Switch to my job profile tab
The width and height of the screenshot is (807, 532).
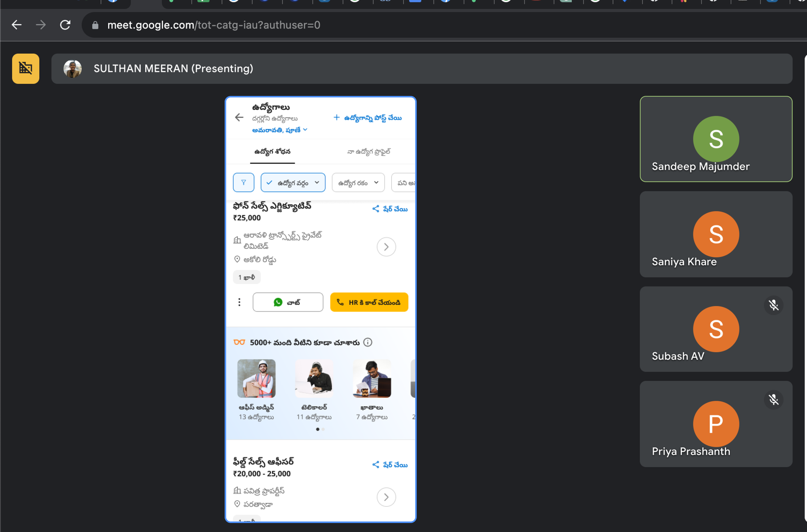tap(369, 152)
